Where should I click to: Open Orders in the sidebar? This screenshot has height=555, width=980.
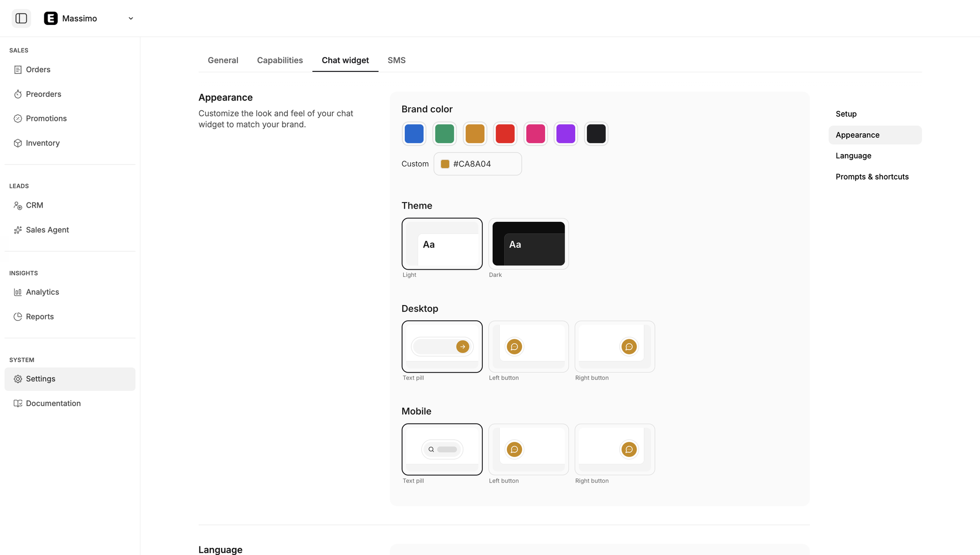tap(70, 70)
